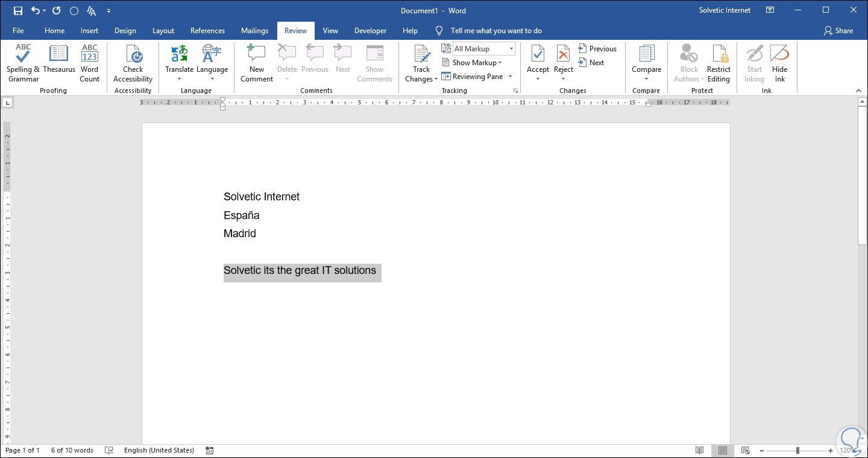Click the proofing errors icon in status bar
This screenshot has height=458, width=868.
tap(109, 450)
